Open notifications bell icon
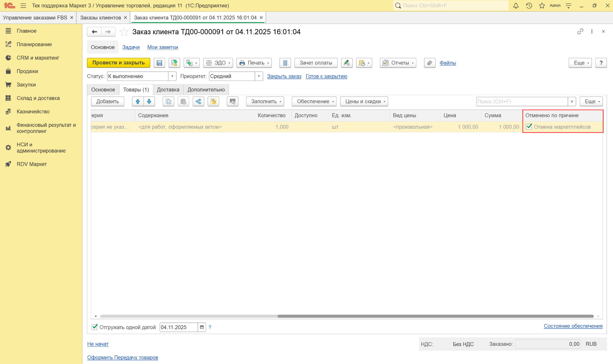The height and width of the screenshot is (364, 613). (516, 5)
